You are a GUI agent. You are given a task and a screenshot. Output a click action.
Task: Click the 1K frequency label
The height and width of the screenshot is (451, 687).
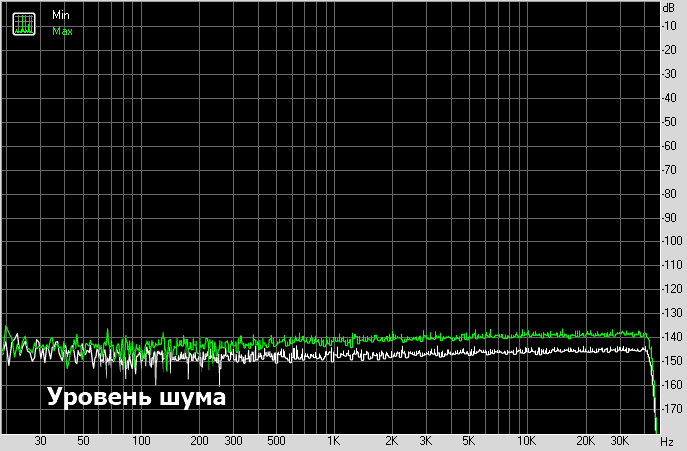334,441
